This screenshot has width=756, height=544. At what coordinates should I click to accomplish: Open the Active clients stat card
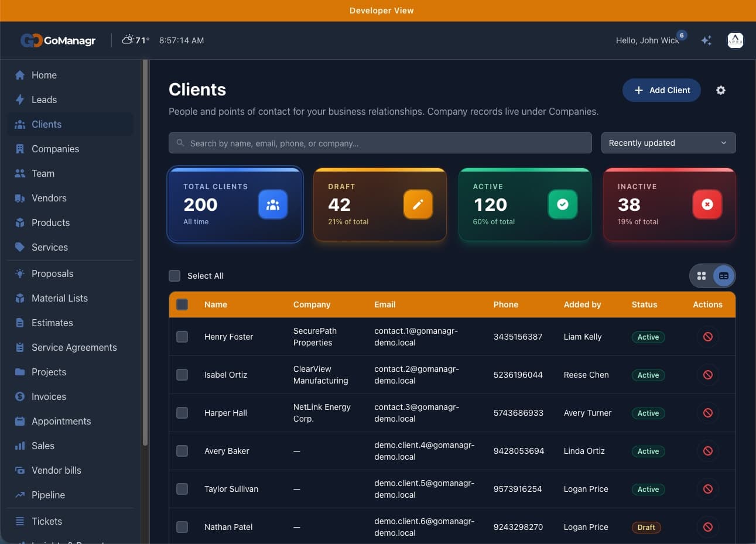coord(525,204)
